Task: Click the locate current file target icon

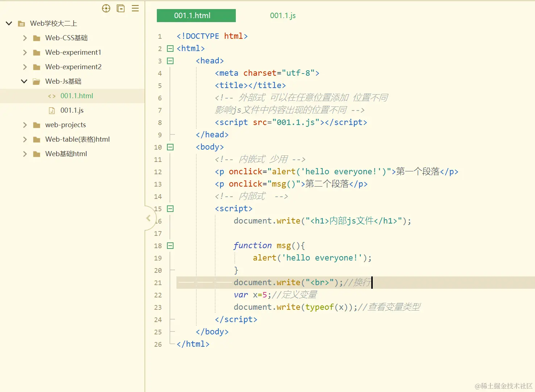Action: [x=106, y=8]
